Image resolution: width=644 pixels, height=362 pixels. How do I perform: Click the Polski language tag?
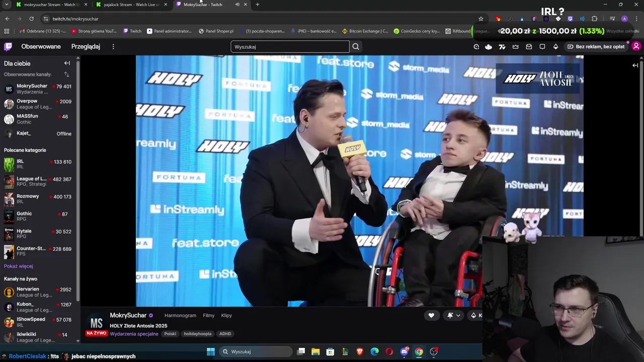(170, 334)
